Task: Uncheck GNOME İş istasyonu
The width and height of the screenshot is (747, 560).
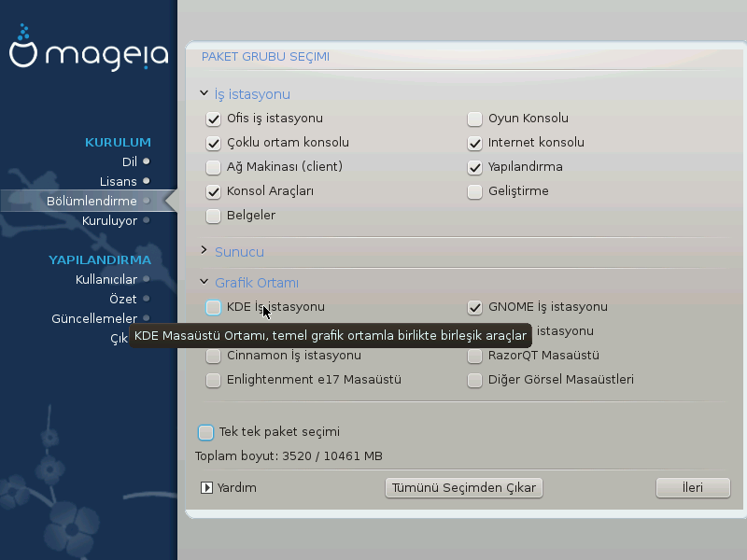Action: click(x=474, y=307)
